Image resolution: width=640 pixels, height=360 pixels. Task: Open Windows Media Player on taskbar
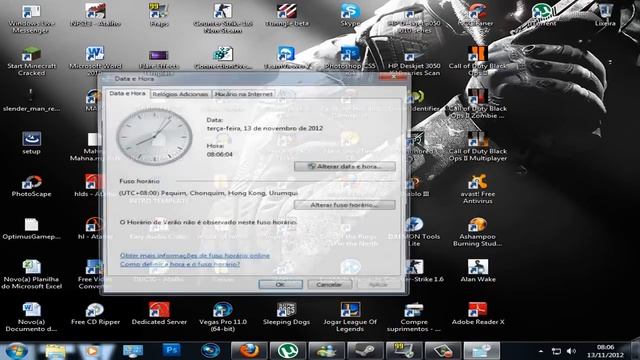[x=92, y=351]
